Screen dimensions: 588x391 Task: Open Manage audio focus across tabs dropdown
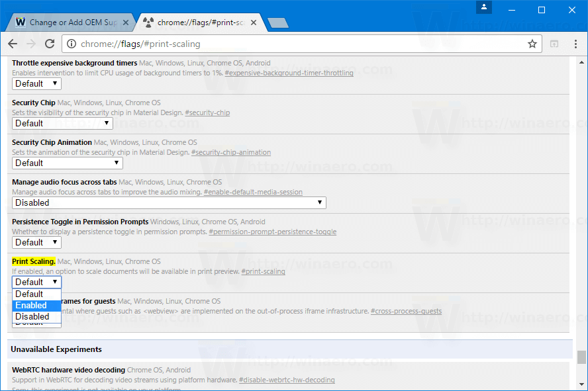point(169,202)
